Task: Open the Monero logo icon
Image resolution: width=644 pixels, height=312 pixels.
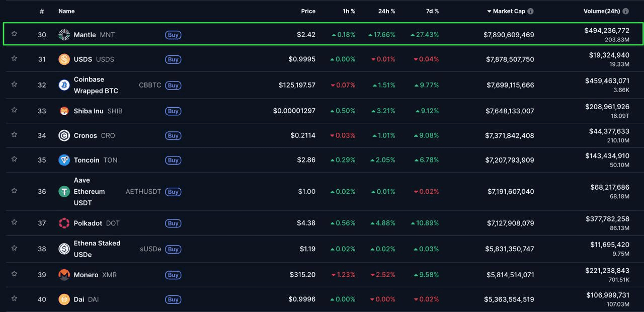Action: [64, 275]
